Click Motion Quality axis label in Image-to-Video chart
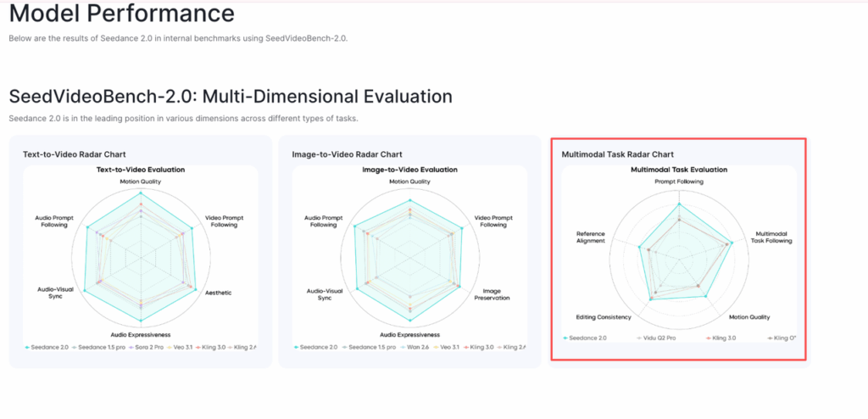Viewport: 868px width, 419px height. 409,182
